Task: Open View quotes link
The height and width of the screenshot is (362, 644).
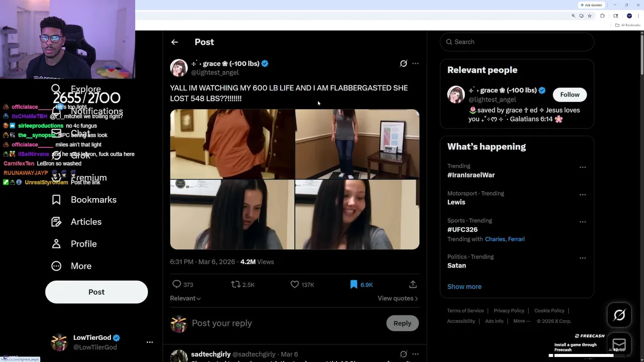Action: coord(398,298)
